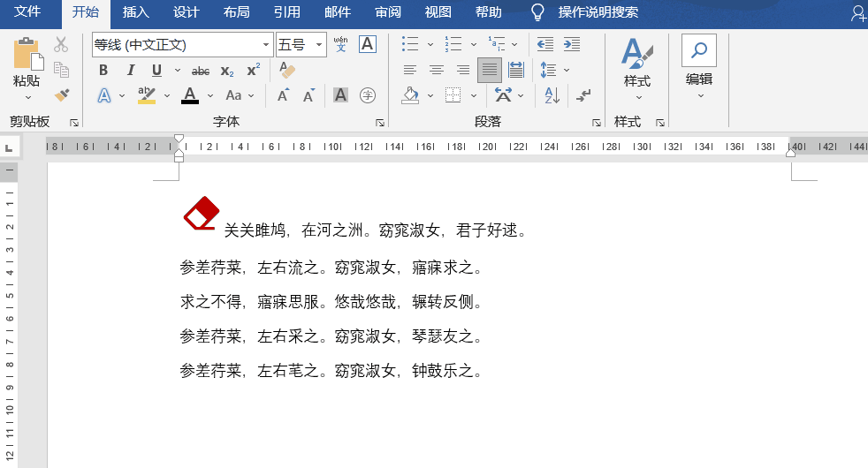This screenshot has width=868, height=468.
Task: Open 段落 dialog launcher
Action: tap(596, 123)
